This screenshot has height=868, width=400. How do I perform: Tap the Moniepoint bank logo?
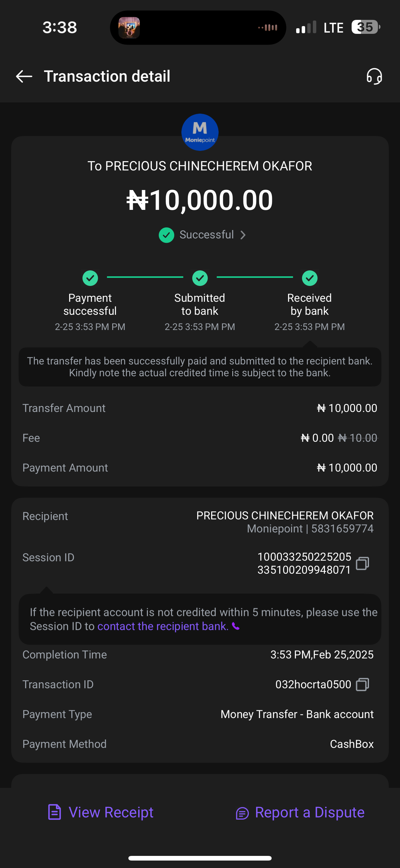200,132
